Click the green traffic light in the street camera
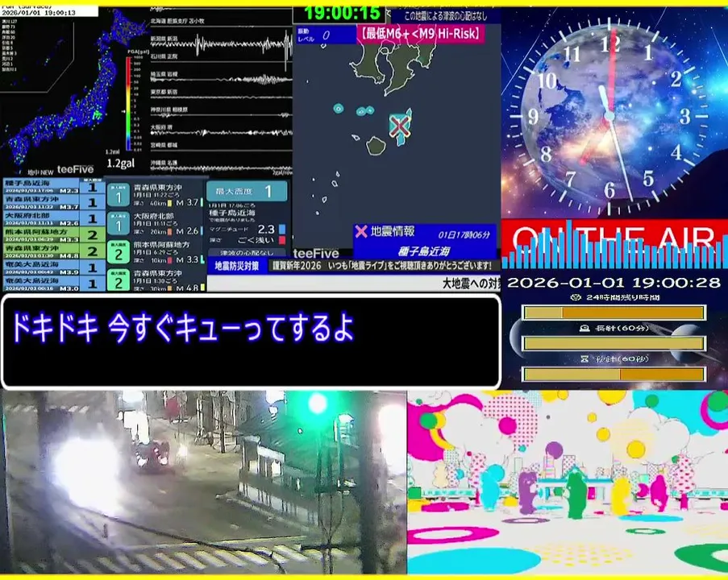The image size is (728, 580). pos(318,404)
